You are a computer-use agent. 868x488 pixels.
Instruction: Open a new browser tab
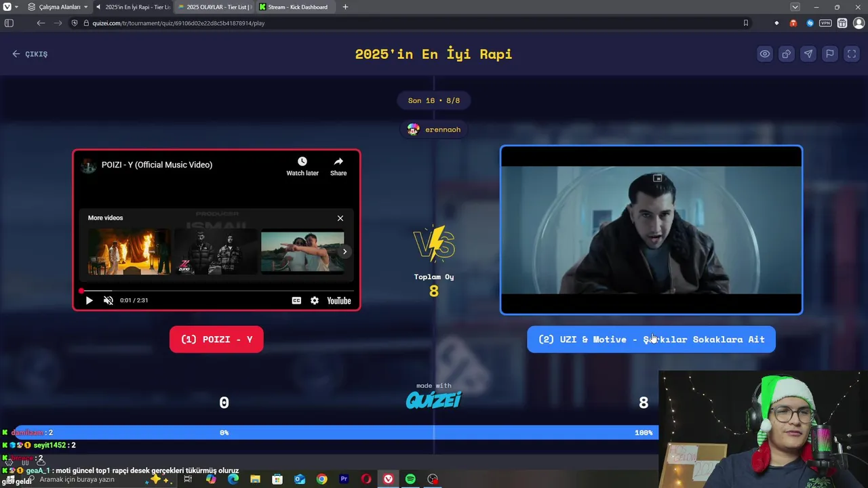pos(345,7)
